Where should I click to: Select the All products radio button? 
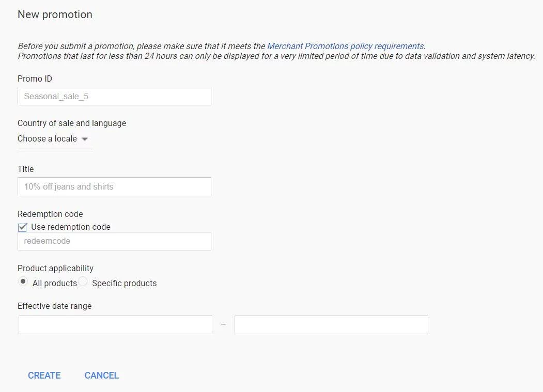coord(23,282)
